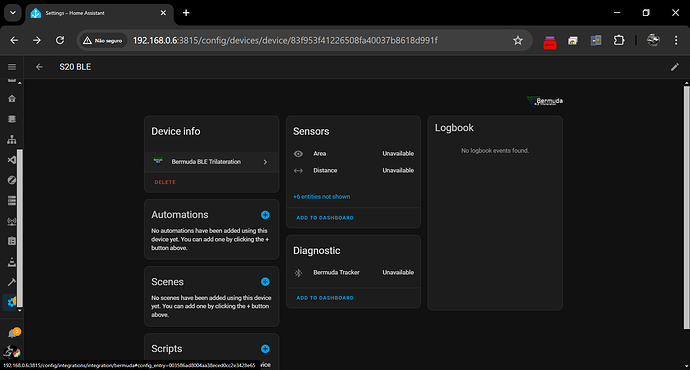Show the +6 entities not shown
This screenshot has width=690, height=370.
pos(322,197)
